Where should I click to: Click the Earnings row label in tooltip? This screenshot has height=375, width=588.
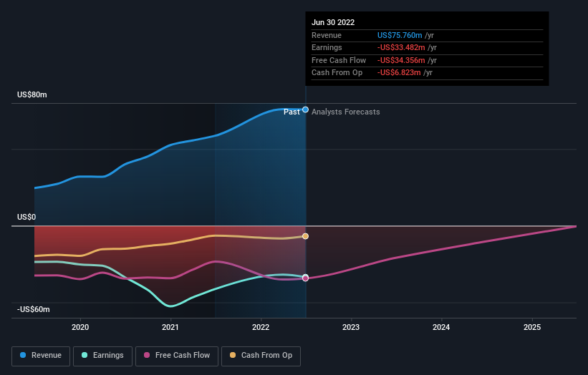327,47
